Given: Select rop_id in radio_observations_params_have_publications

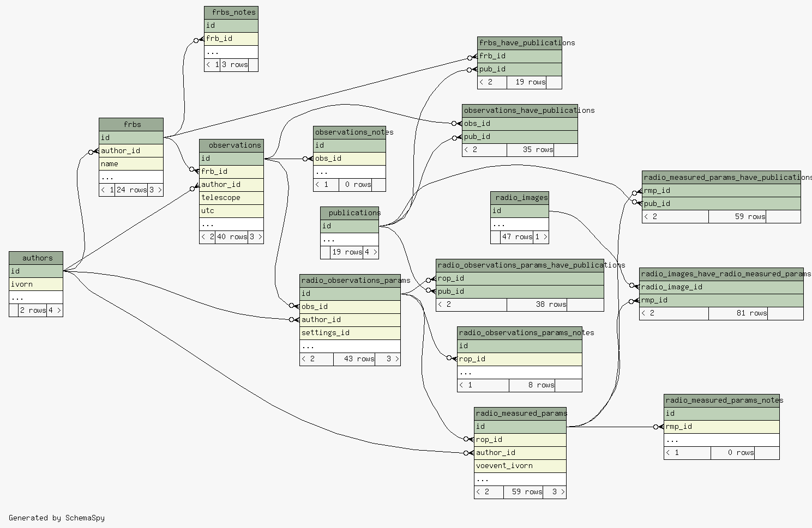Looking at the screenshot, I should coord(520,278).
